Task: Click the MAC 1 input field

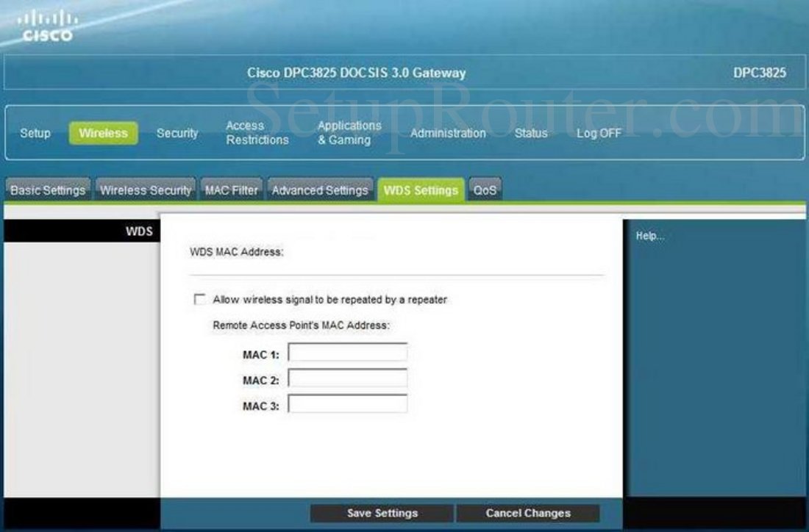Action: coord(347,354)
